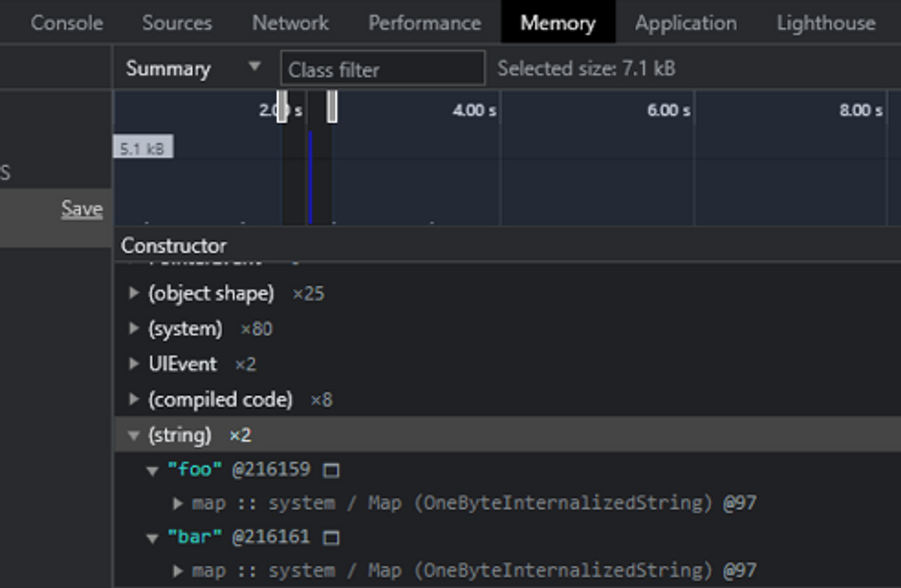The image size is (901, 588).
Task: Click the reveal icon next to "foo" @216159
Action: [331, 470]
